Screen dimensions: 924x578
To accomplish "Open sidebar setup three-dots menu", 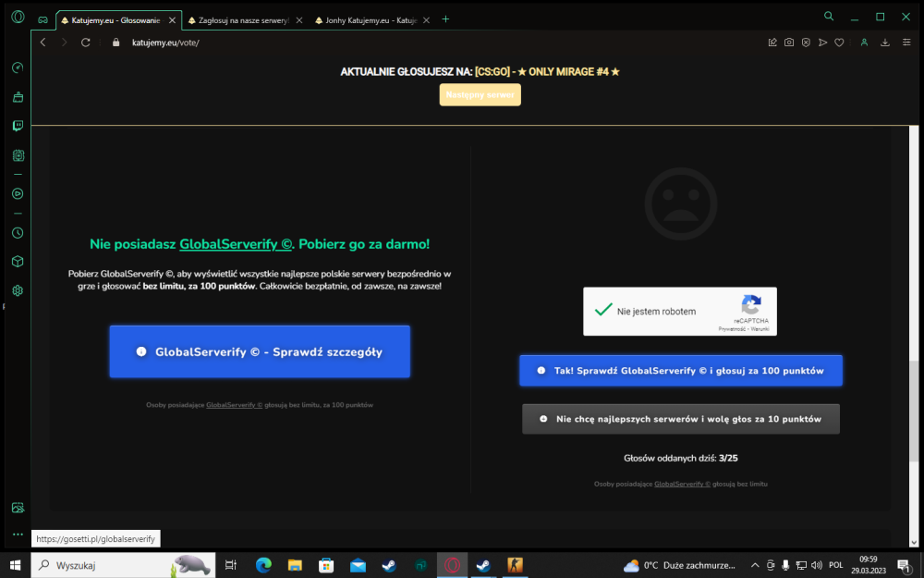I will coord(18,535).
